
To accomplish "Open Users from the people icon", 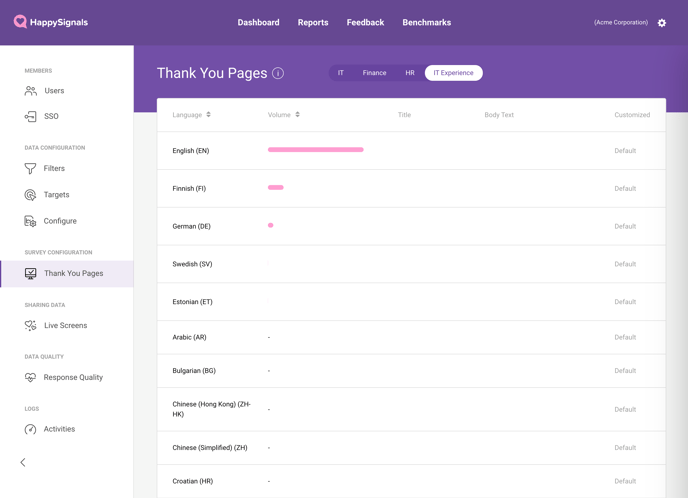I will (31, 91).
